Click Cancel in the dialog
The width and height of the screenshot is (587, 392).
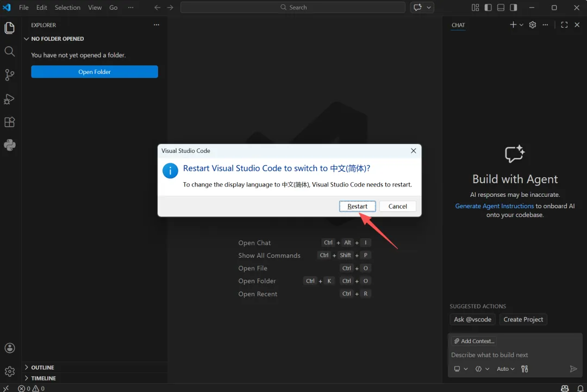click(x=397, y=206)
